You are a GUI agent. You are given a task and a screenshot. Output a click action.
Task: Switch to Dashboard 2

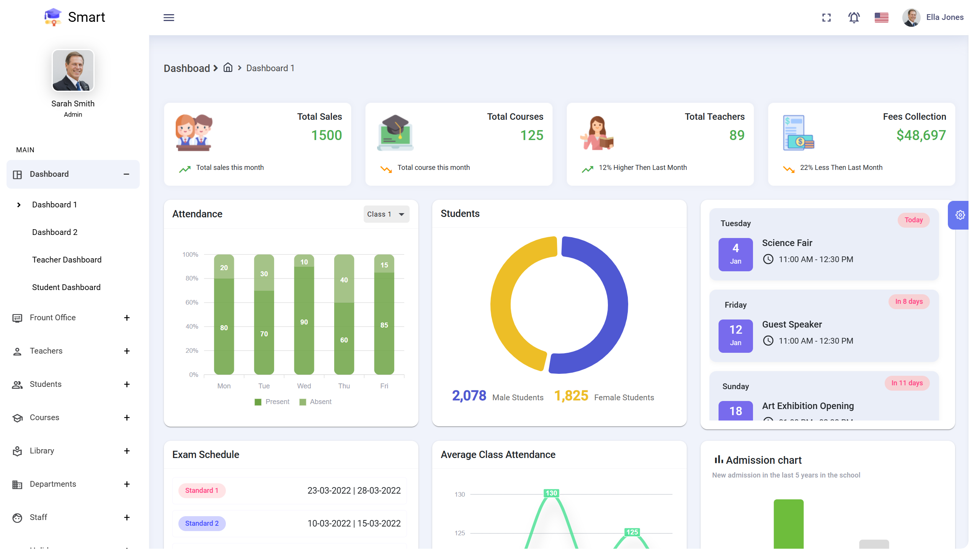click(55, 232)
